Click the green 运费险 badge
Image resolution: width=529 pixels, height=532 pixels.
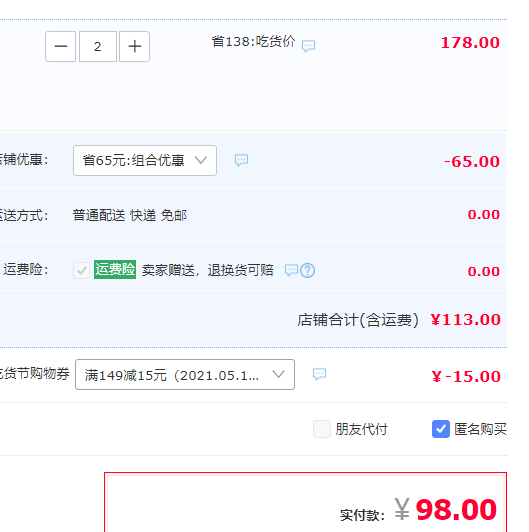point(115,270)
